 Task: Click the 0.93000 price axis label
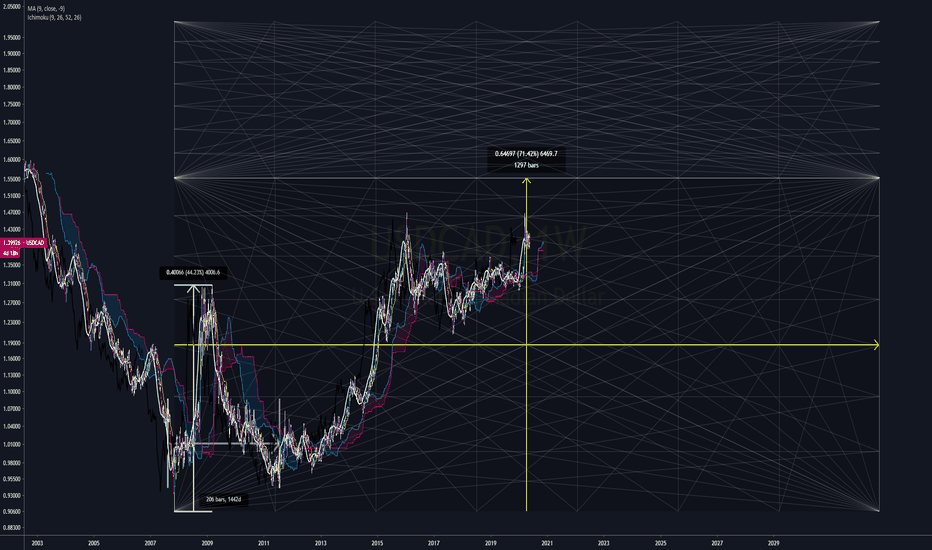coord(12,496)
